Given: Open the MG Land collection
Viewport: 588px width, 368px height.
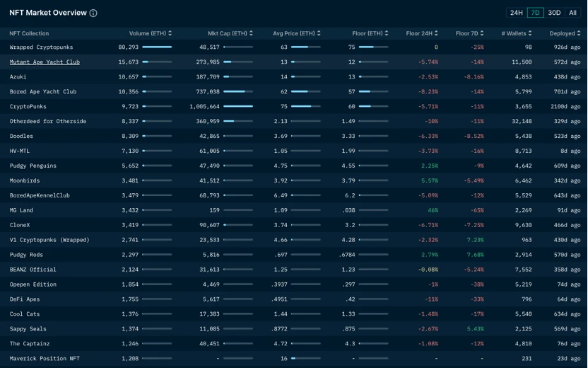Looking at the screenshot, I should 21,210.
